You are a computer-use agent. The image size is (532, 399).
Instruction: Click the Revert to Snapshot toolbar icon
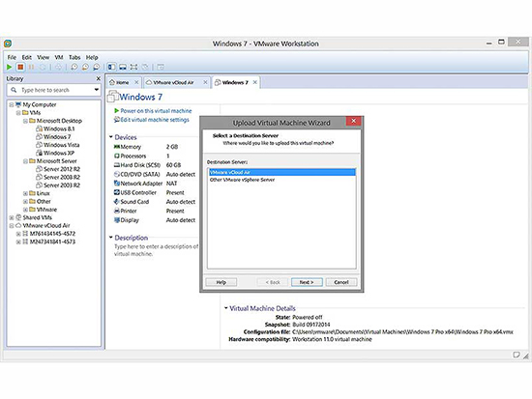tap(85, 67)
